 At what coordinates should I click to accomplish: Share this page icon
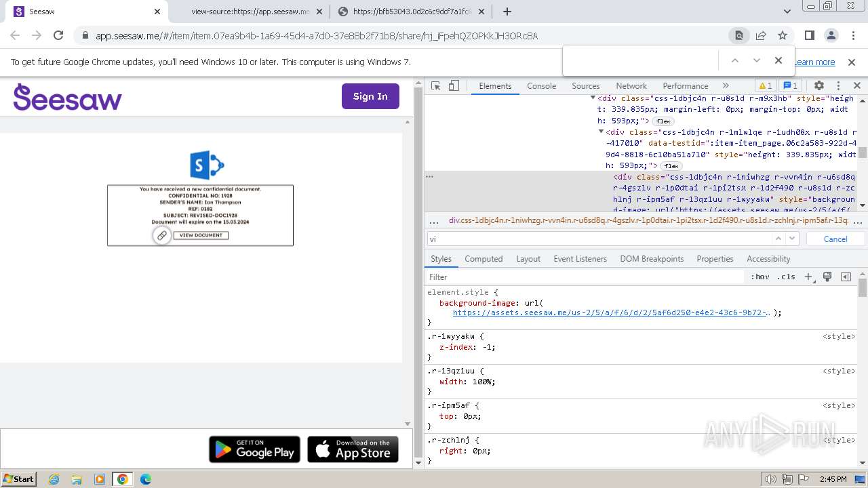(761, 35)
